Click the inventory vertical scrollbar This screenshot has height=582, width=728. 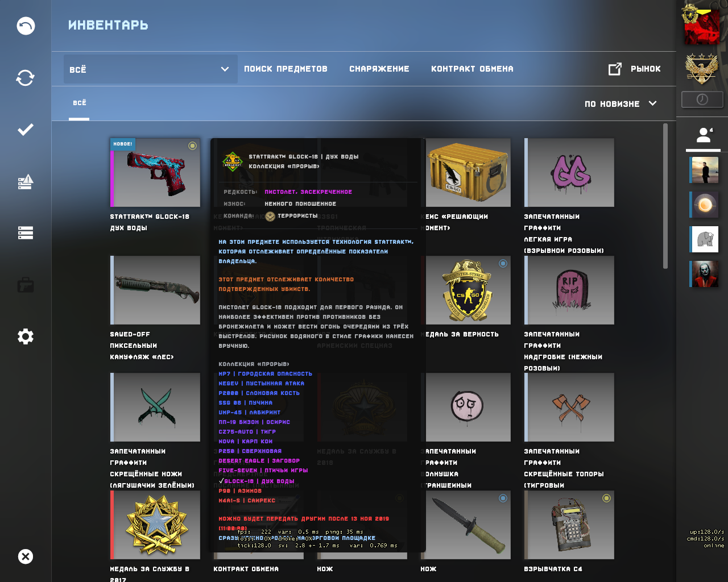(x=665, y=197)
